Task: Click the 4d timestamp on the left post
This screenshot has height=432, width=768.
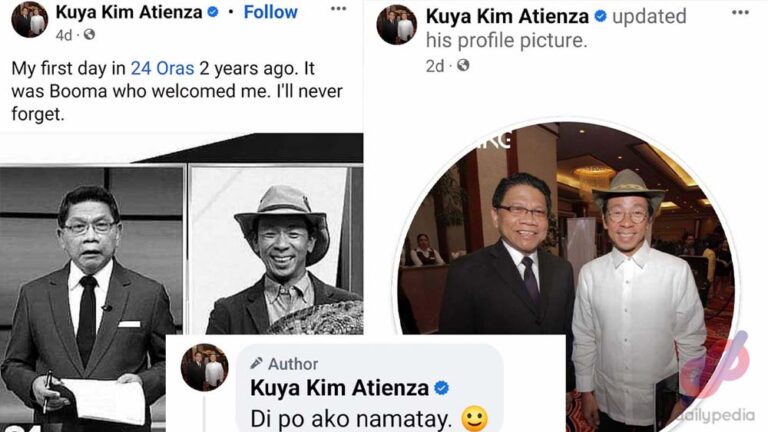Action: [x=64, y=35]
